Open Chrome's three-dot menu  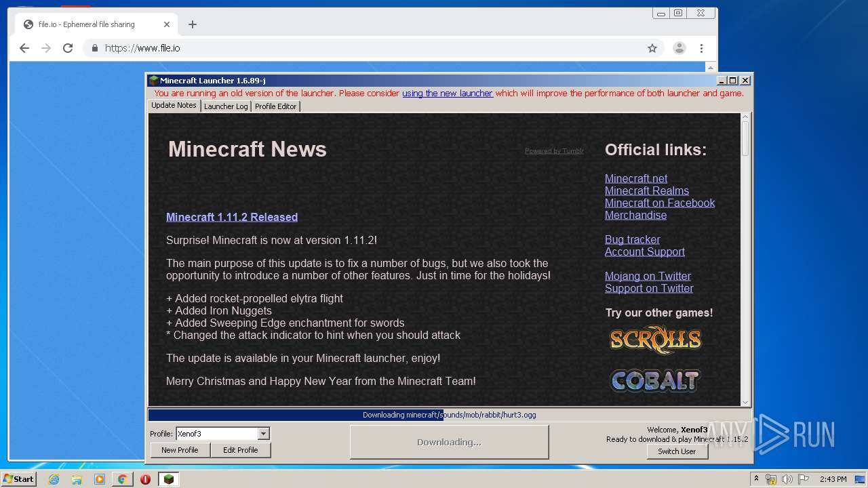[702, 48]
